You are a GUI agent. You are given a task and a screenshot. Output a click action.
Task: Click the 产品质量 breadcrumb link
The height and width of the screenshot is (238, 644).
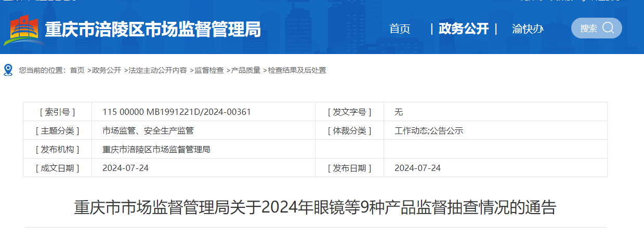tap(246, 70)
